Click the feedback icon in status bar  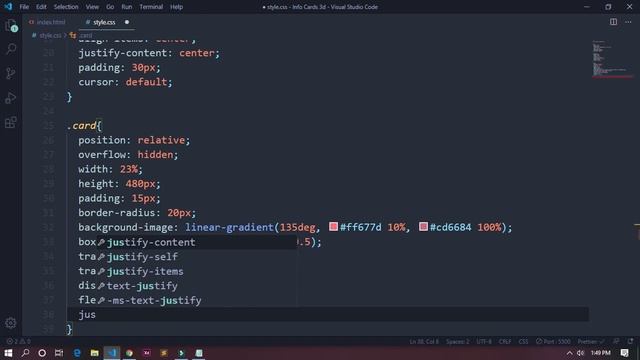coord(616,341)
